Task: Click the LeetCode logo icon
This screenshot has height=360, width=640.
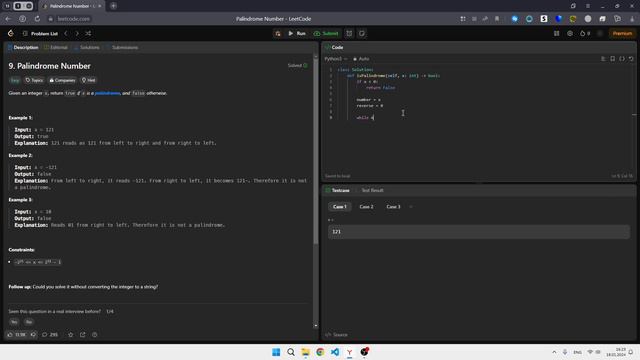Action: (x=11, y=33)
